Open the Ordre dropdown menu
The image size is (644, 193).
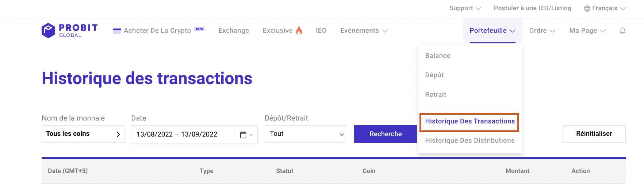542,31
